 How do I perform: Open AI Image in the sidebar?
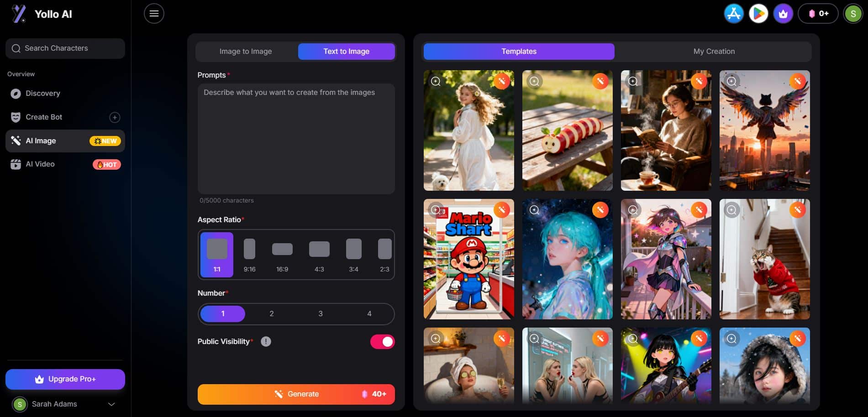(x=65, y=141)
